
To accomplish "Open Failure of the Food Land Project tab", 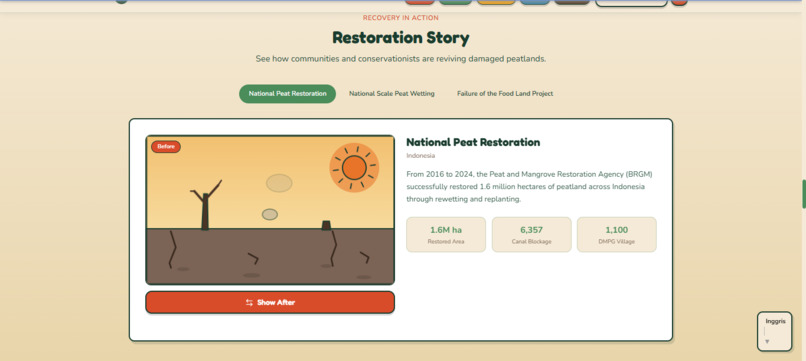I will click(x=505, y=94).
